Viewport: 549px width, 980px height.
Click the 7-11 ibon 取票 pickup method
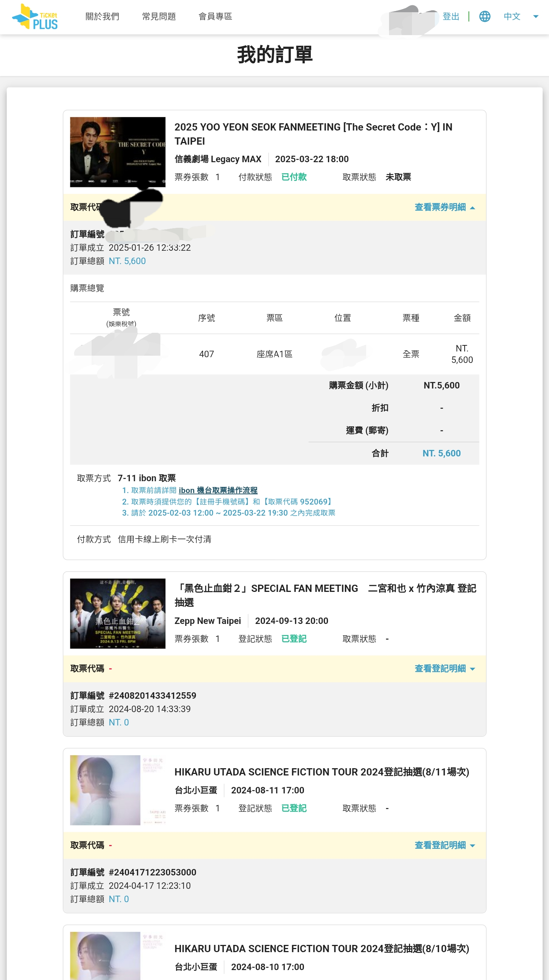tap(147, 478)
